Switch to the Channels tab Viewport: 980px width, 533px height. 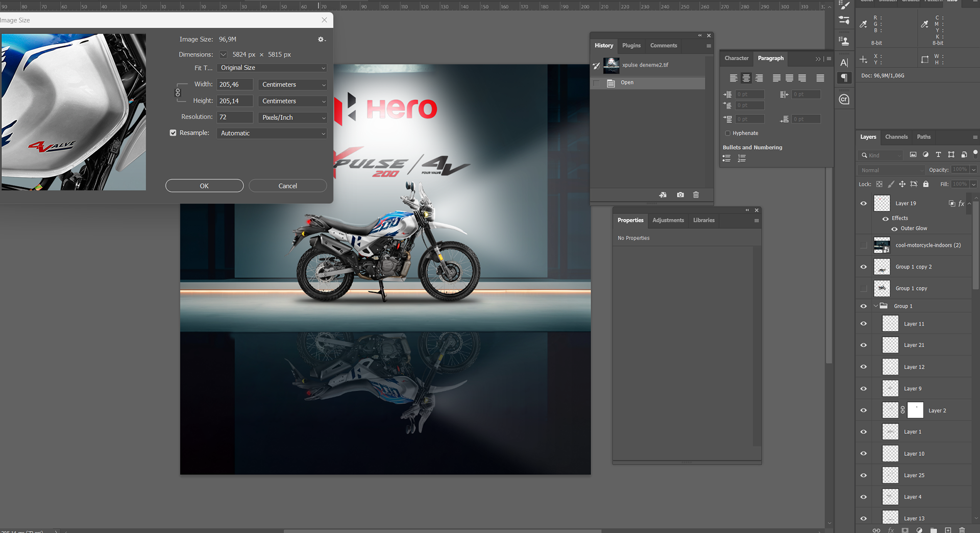point(896,137)
